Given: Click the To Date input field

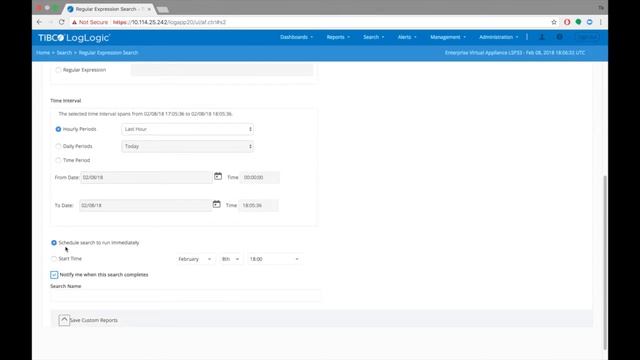Looking at the screenshot, I should [x=145, y=205].
